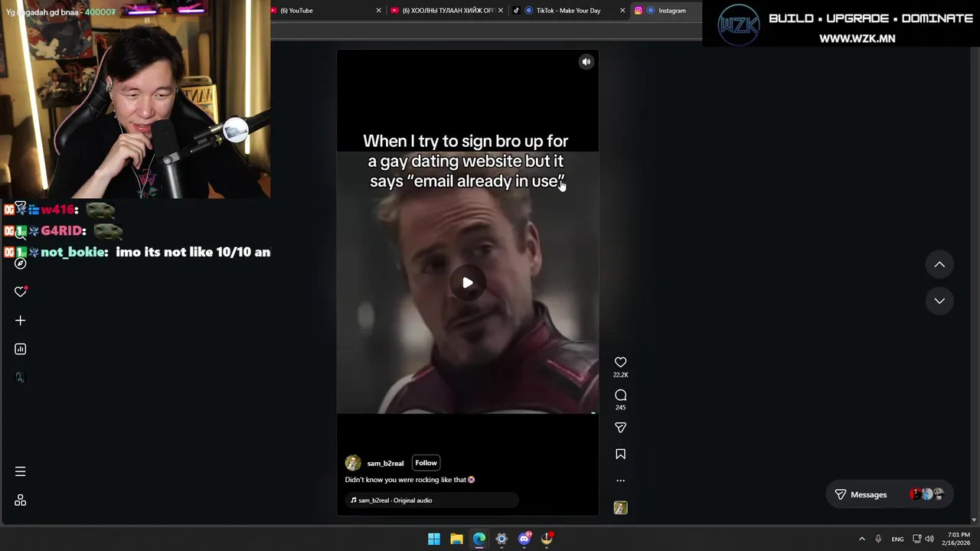Image resolution: width=980 pixels, height=551 pixels.
Task: Play the paused Instagram reel
Action: [x=467, y=282]
